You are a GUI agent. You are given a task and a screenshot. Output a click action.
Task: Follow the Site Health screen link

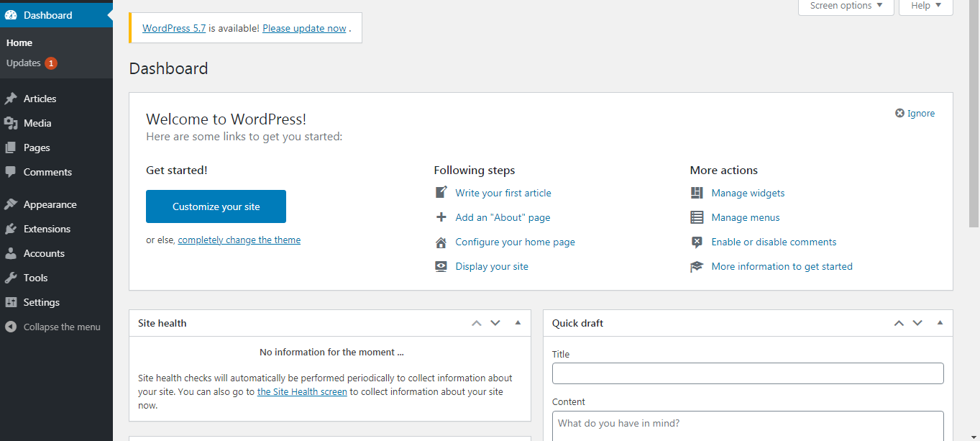302,392
